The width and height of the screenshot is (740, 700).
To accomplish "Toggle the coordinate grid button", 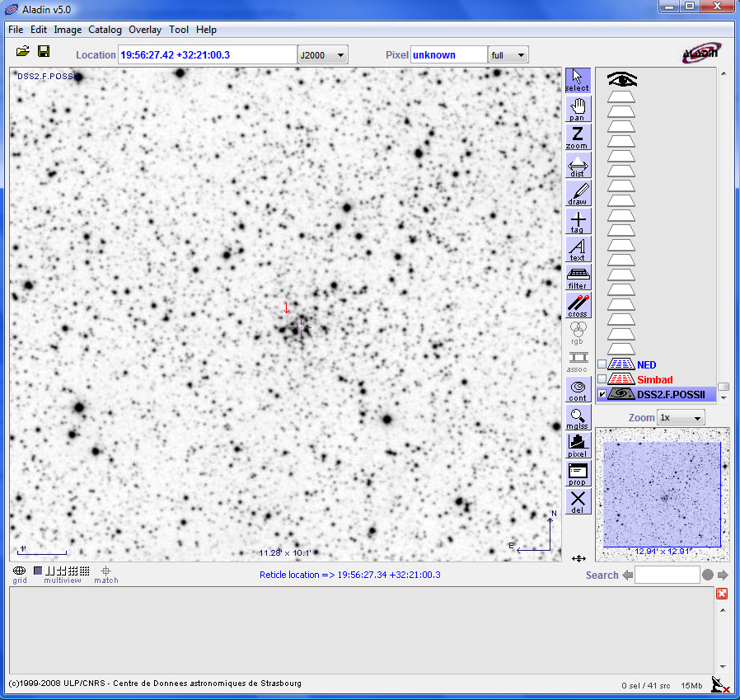I will pos(19,571).
